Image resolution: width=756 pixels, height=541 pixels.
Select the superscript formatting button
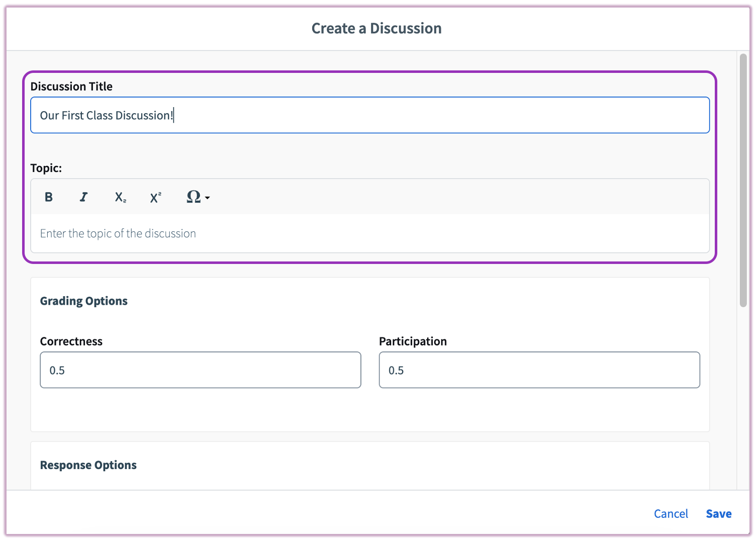click(x=155, y=197)
